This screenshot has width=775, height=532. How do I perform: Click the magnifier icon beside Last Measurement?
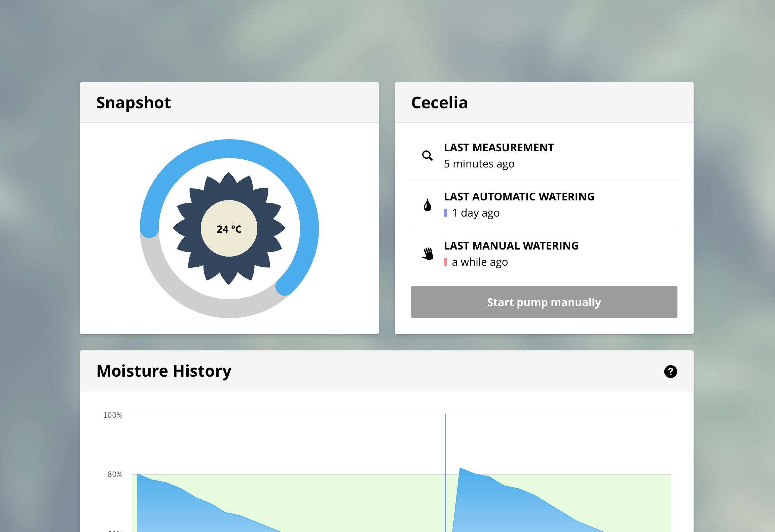pyautogui.click(x=427, y=156)
